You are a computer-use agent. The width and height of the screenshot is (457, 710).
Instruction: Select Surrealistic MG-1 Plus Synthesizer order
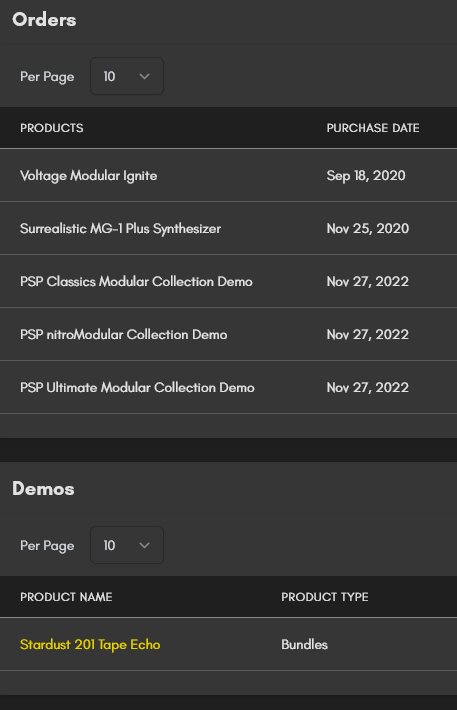coord(120,229)
